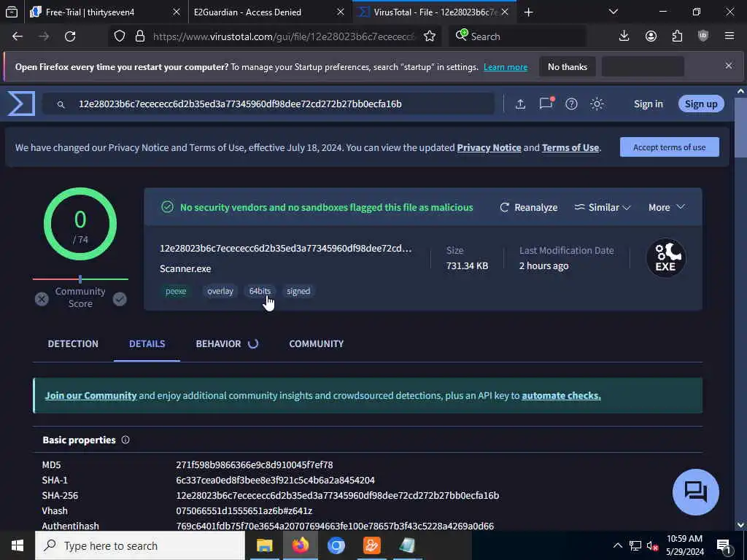Open the Similar dropdown
This screenshot has height=560, width=747.
tap(603, 208)
